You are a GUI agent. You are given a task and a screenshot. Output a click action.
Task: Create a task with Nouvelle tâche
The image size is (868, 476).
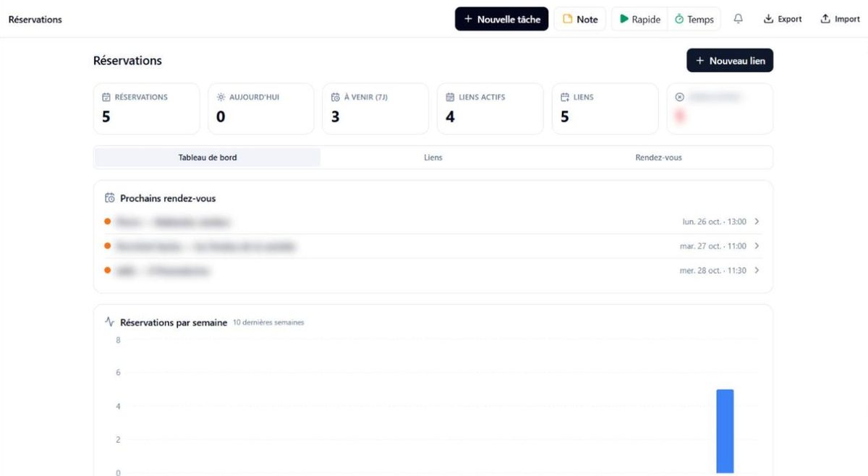tap(502, 20)
